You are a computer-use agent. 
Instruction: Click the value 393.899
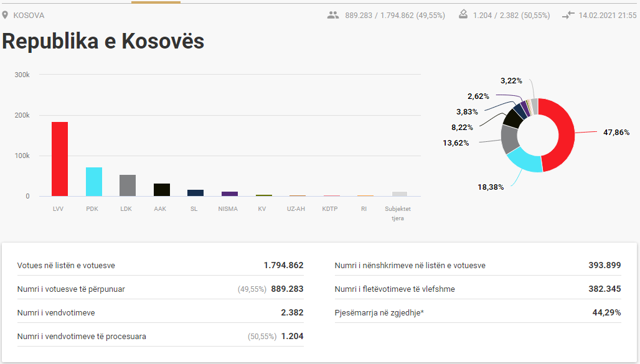pyautogui.click(x=605, y=265)
